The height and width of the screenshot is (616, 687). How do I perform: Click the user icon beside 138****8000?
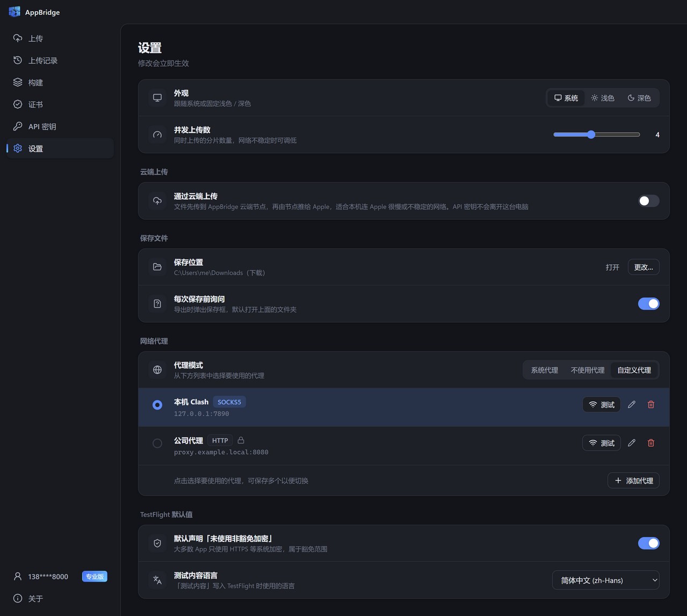(x=18, y=576)
